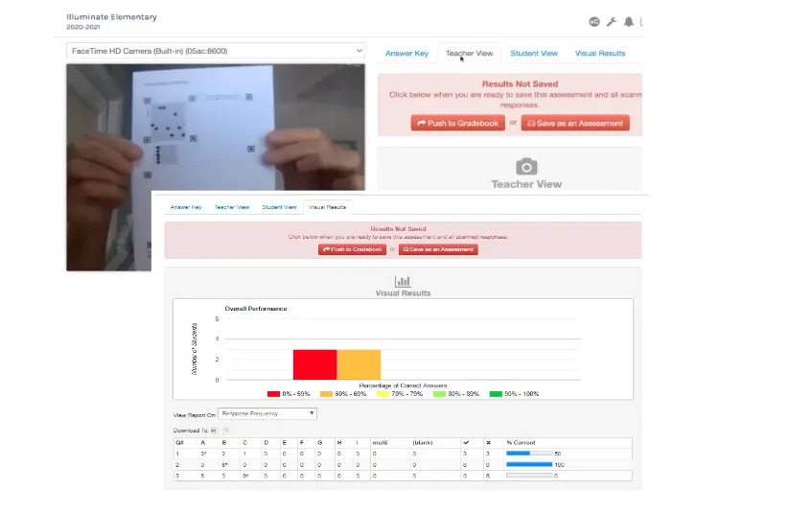Click the small Save as an Assessment button in lower panel
Viewport: 812px width, 514px height.
coord(438,249)
